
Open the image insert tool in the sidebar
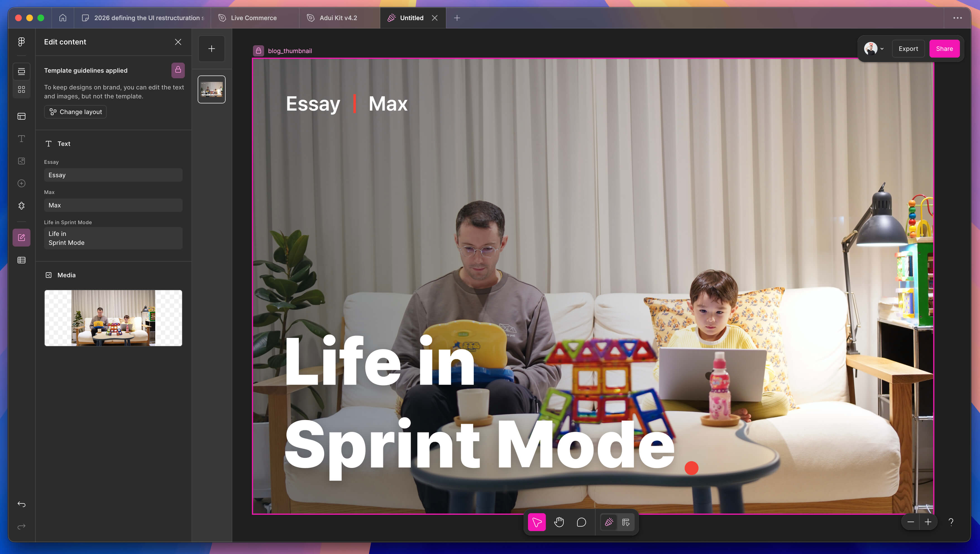(21, 161)
